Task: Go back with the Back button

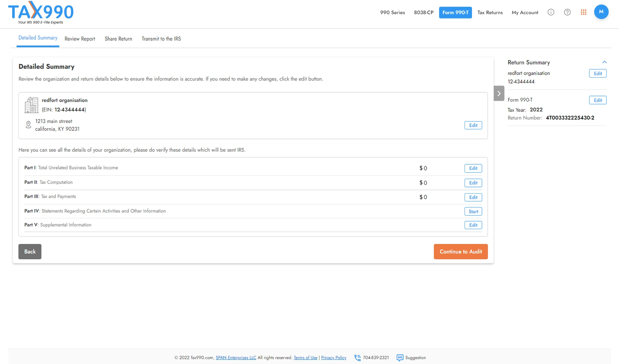Action: (x=30, y=252)
